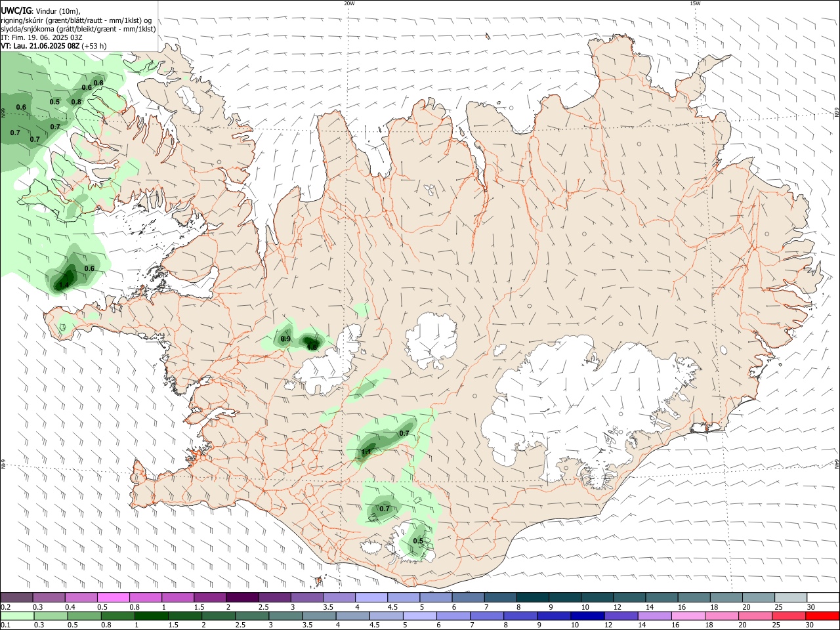840x630 pixels.
Task: Click the rain legend swatch starting at 0.5
Action: coord(85,616)
